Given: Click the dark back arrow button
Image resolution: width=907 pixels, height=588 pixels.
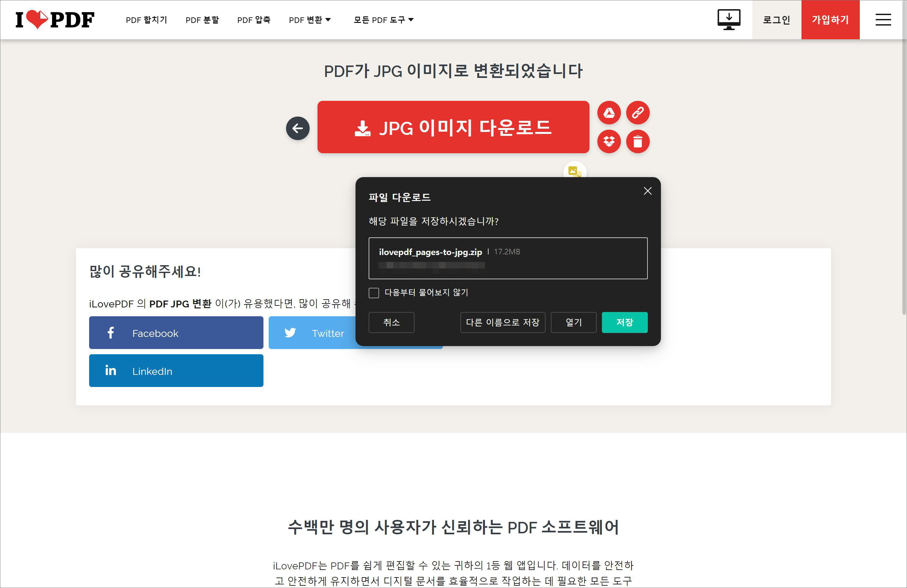Looking at the screenshot, I should 298,128.
